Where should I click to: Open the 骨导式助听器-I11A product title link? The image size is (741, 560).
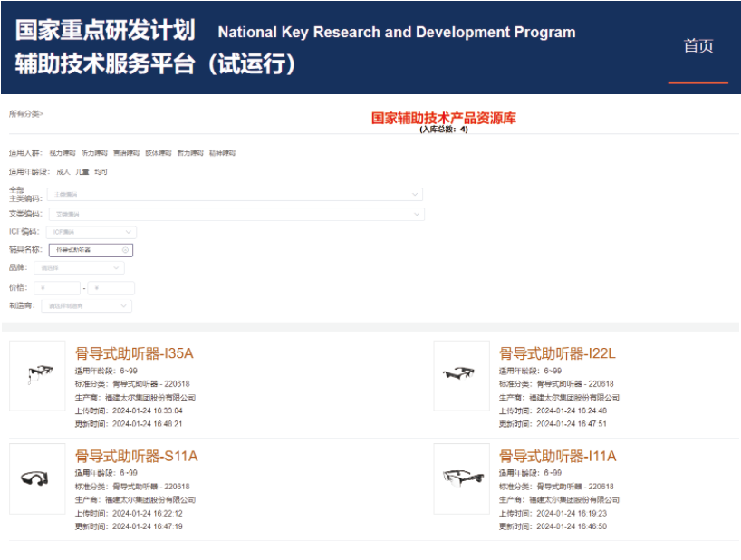[x=557, y=456]
